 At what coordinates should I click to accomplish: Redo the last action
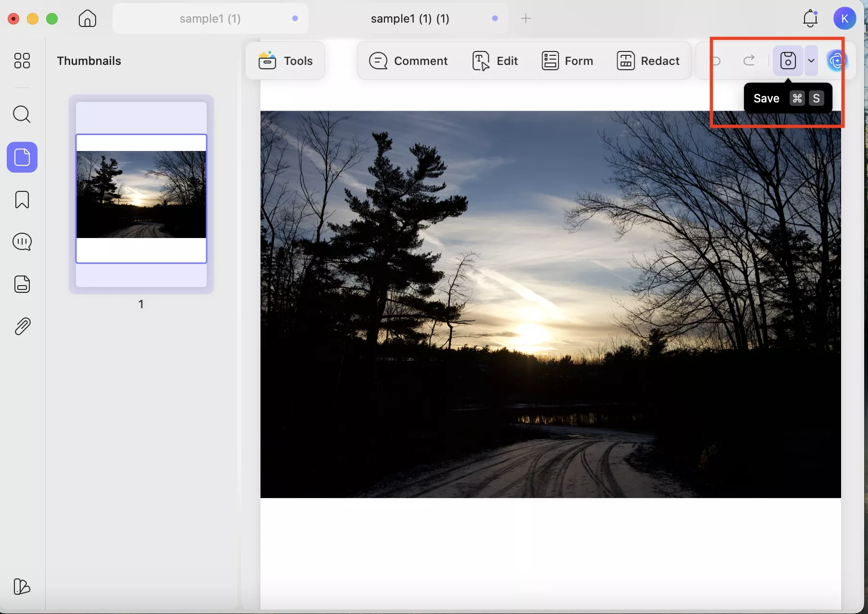[750, 61]
